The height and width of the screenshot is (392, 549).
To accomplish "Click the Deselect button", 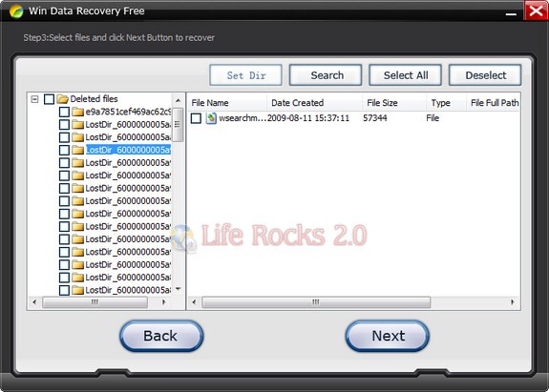I will [485, 75].
